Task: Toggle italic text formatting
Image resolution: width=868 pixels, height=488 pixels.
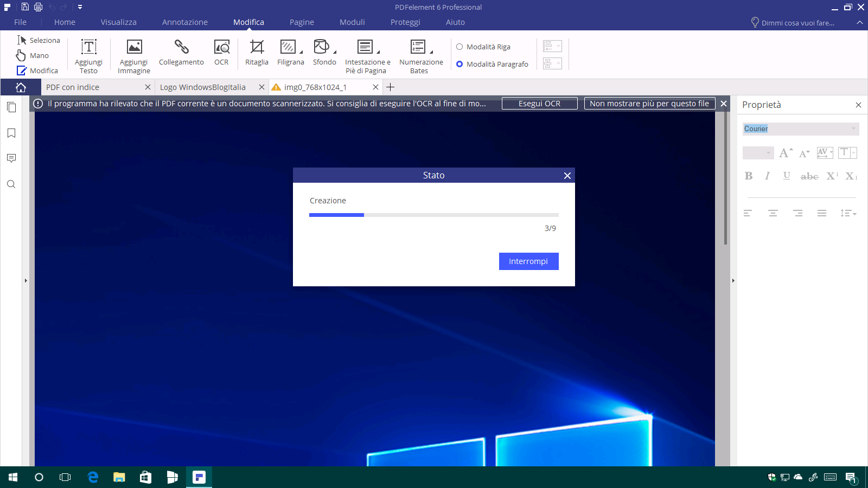Action: (767, 176)
